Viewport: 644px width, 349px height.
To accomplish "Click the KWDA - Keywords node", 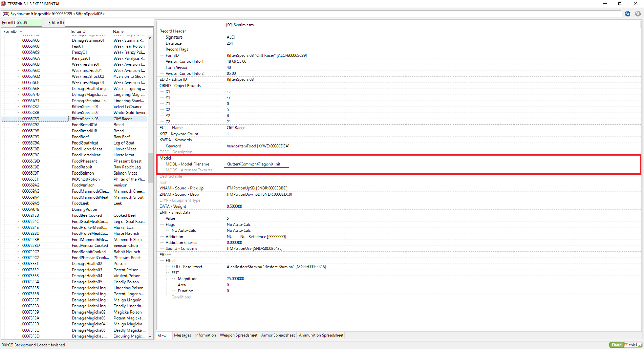I will coord(175,140).
